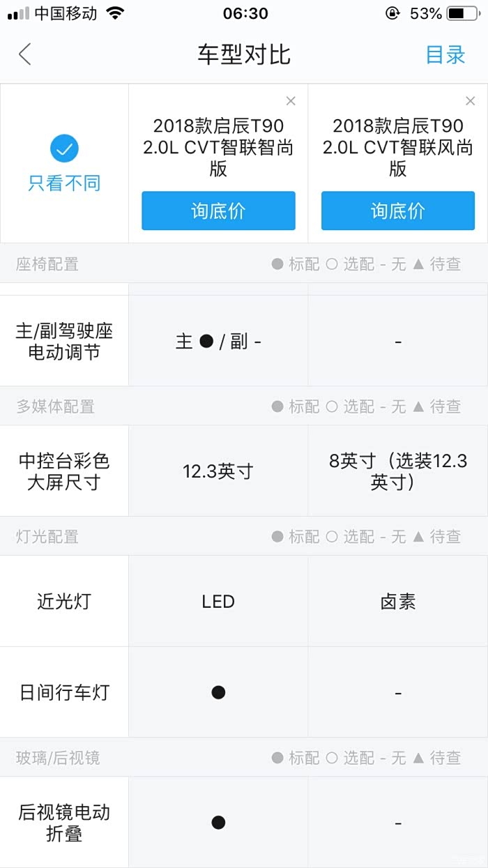Image resolution: width=488 pixels, height=868 pixels.
Task: Tap the 后视镜电动折叠 standard-equipment dot
Action: [218, 823]
